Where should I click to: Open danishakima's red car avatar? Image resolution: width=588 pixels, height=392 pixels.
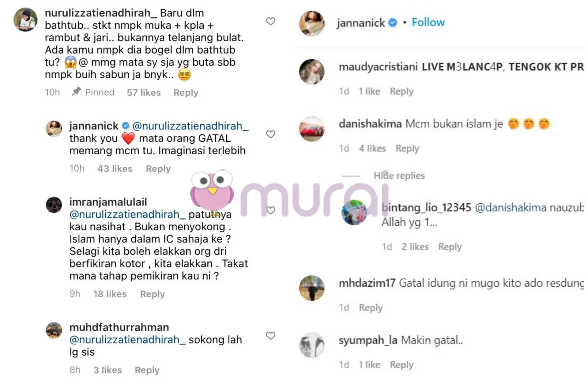pyautogui.click(x=312, y=129)
